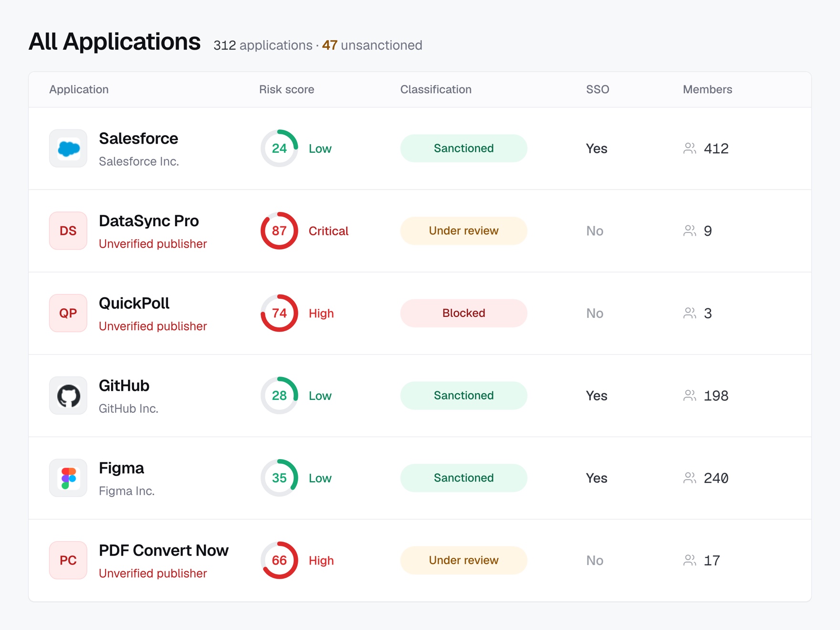
Task: Click the member count 412
Action: click(716, 149)
